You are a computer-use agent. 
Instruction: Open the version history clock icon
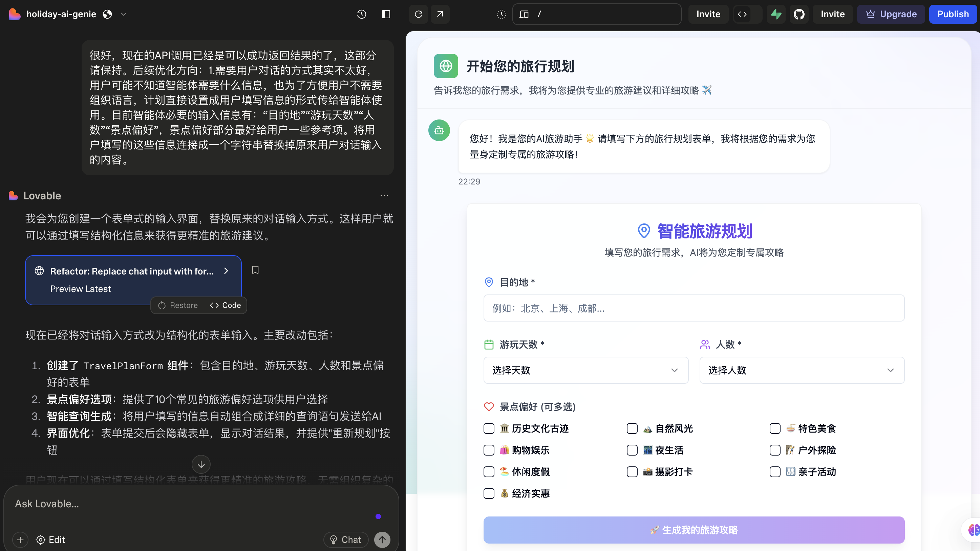(361, 14)
